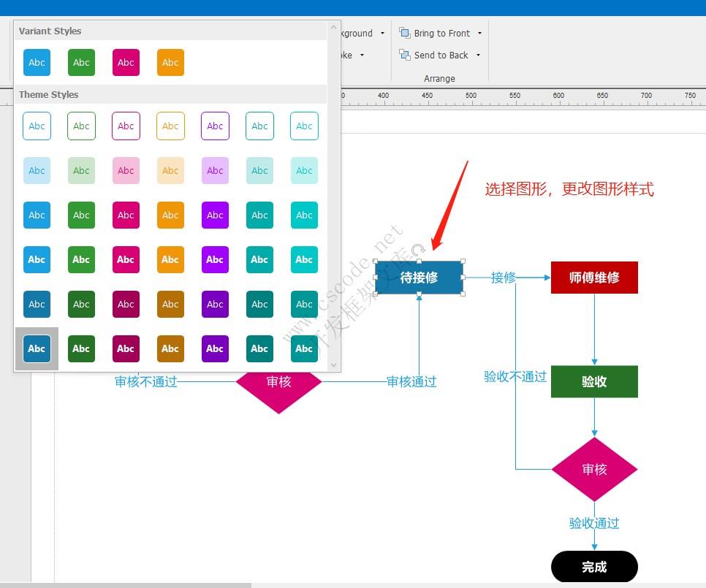Open the Background color dropdown
The height and width of the screenshot is (588, 706).
(381, 33)
